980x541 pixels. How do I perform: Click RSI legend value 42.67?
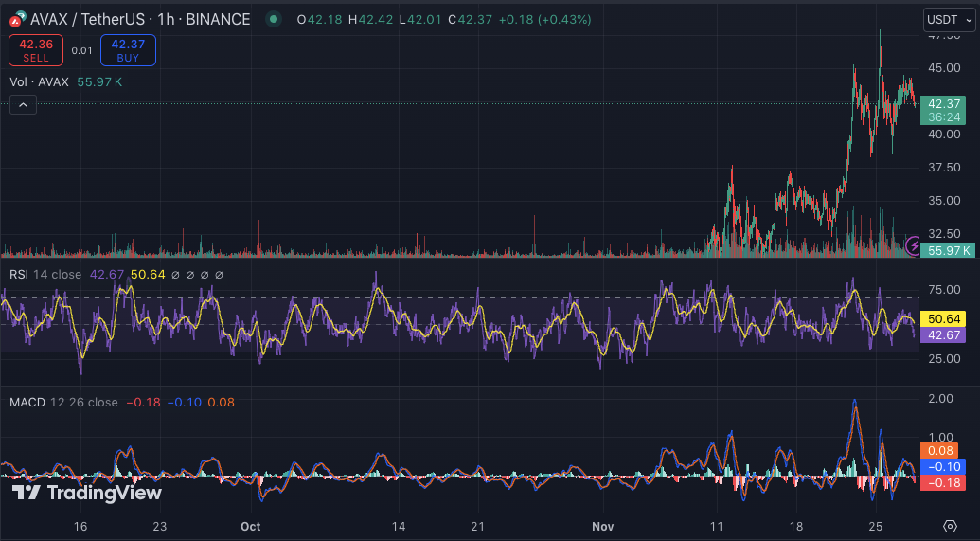pos(107,275)
